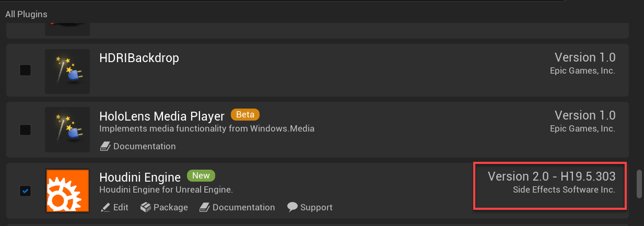Click the Houdini Engine Documentation book icon
The image size is (644, 226).
pos(204,207)
